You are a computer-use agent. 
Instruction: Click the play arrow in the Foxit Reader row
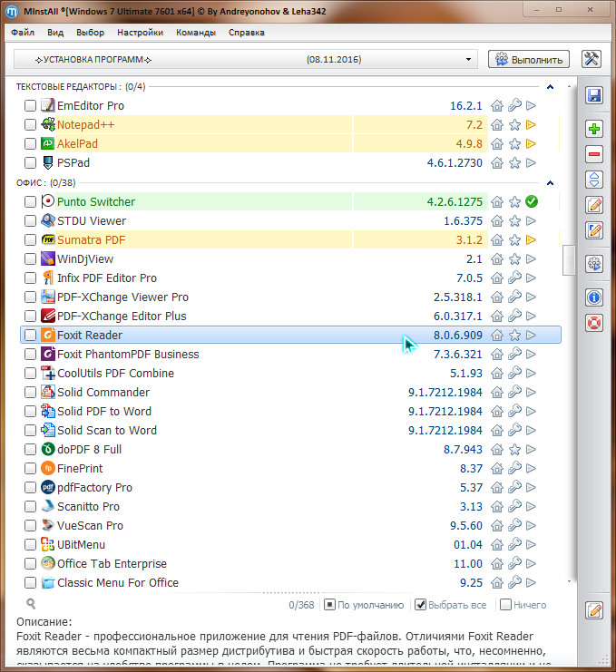pos(531,336)
